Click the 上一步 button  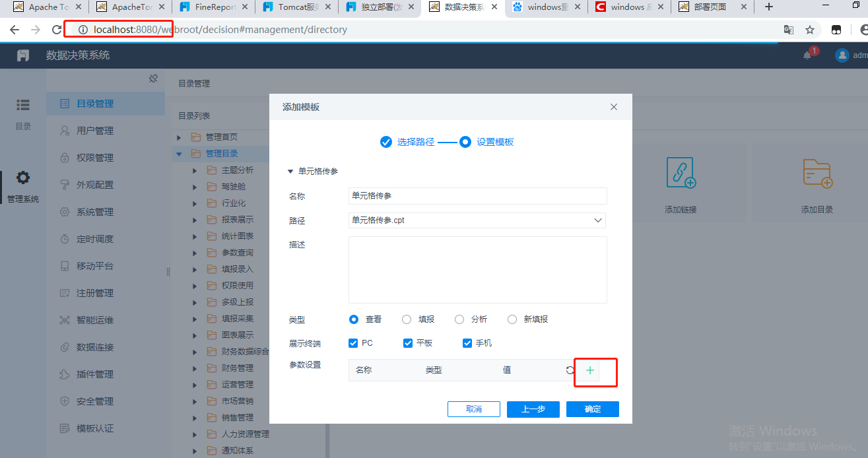click(x=533, y=409)
